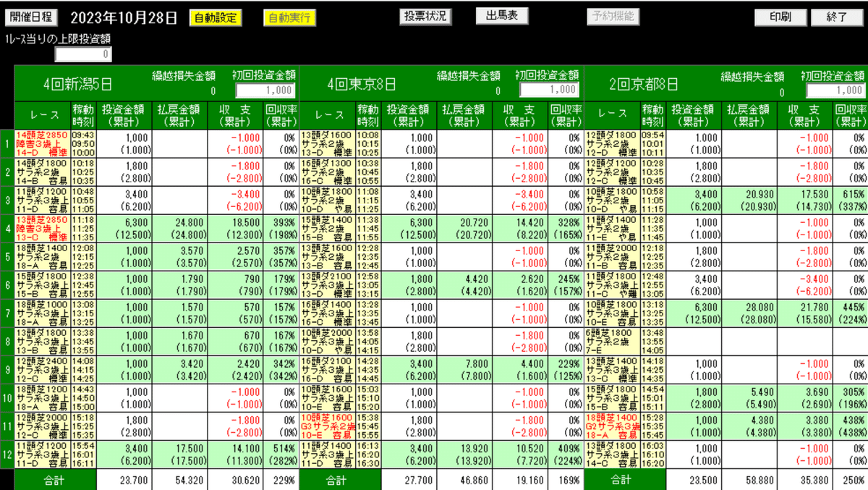Select Tokyo total recovery rate 169%
The width and height of the screenshot is (868, 490).
566,479
